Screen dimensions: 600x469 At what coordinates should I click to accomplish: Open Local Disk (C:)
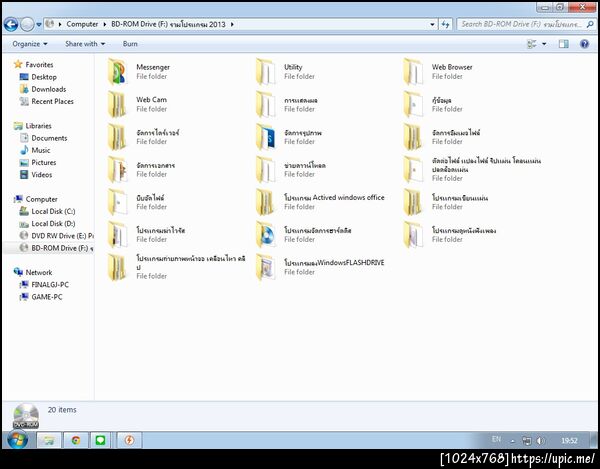tap(53, 212)
